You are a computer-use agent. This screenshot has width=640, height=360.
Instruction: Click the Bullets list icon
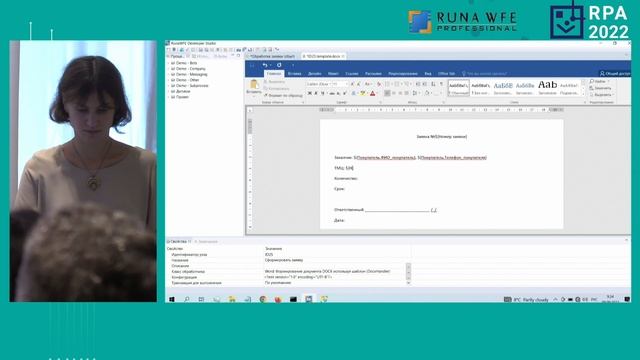[x=388, y=84]
